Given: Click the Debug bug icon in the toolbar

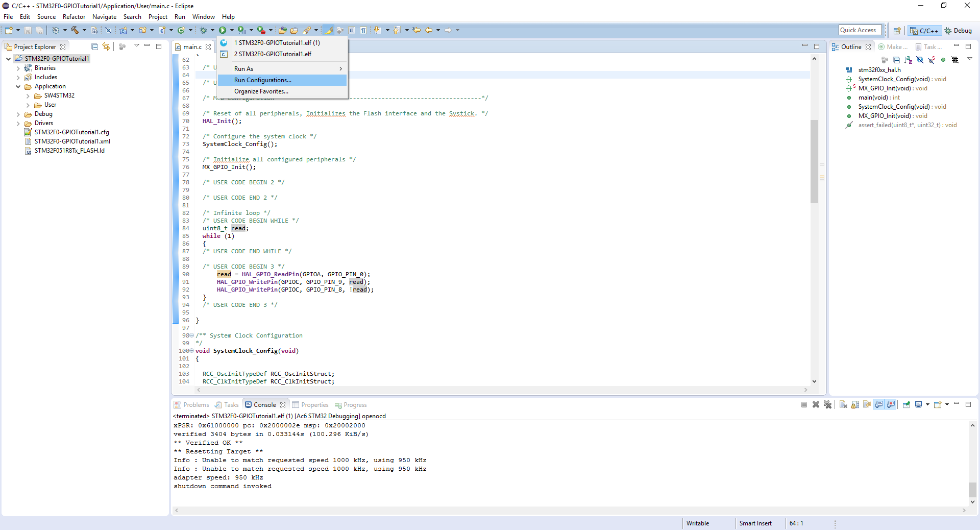Looking at the screenshot, I should 203,31.
